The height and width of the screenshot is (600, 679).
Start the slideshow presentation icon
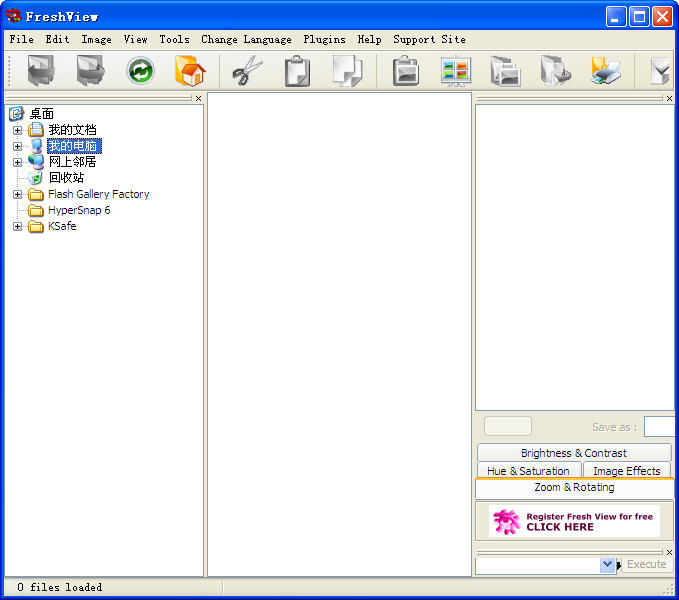point(455,71)
